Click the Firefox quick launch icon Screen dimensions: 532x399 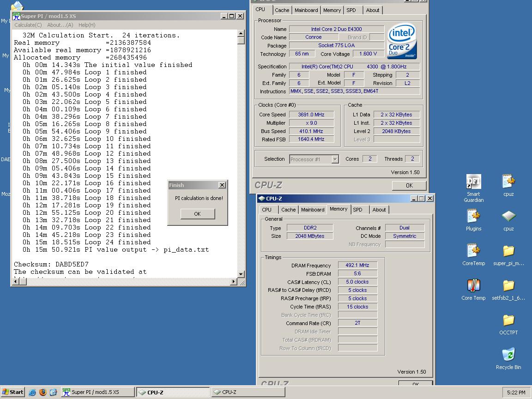pos(43,392)
